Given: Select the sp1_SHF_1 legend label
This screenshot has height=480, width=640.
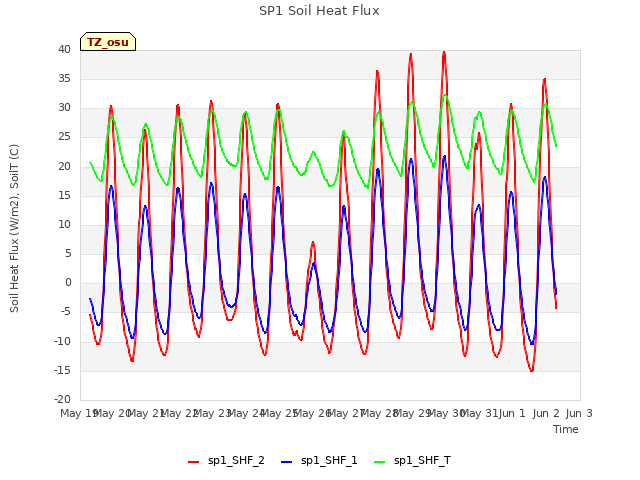Looking at the screenshot, I should (x=329, y=461).
